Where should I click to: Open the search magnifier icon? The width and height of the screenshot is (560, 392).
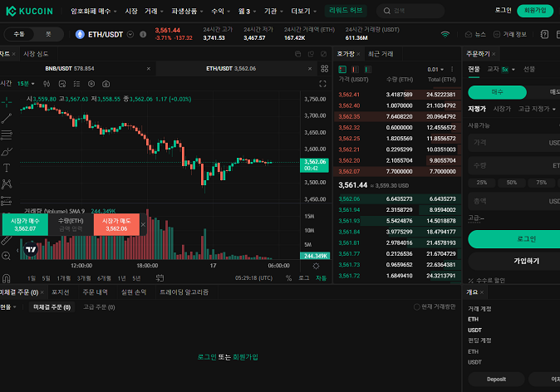[x=387, y=11]
